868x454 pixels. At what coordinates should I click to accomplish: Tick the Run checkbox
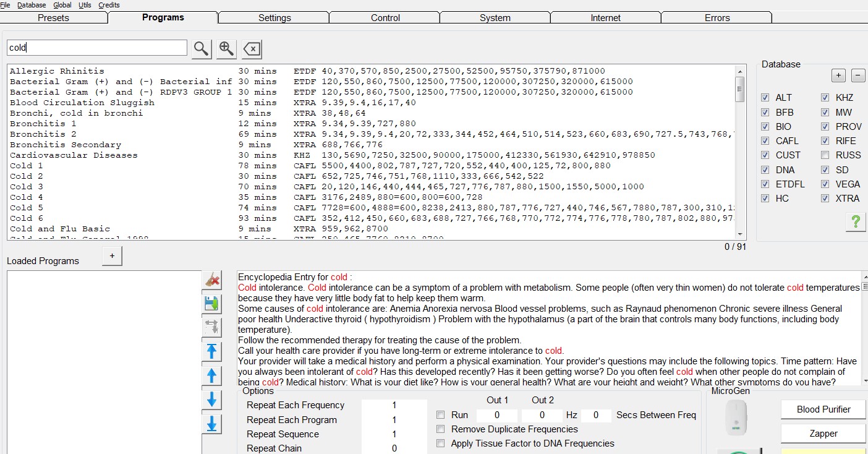pyautogui.click(x=441, y=415)
